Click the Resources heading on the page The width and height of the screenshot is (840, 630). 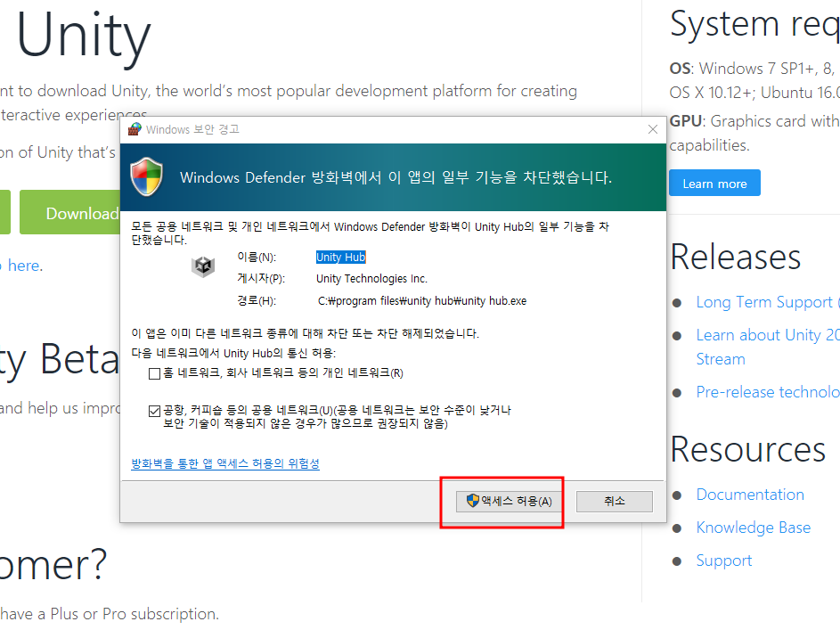tap(748, 449)
